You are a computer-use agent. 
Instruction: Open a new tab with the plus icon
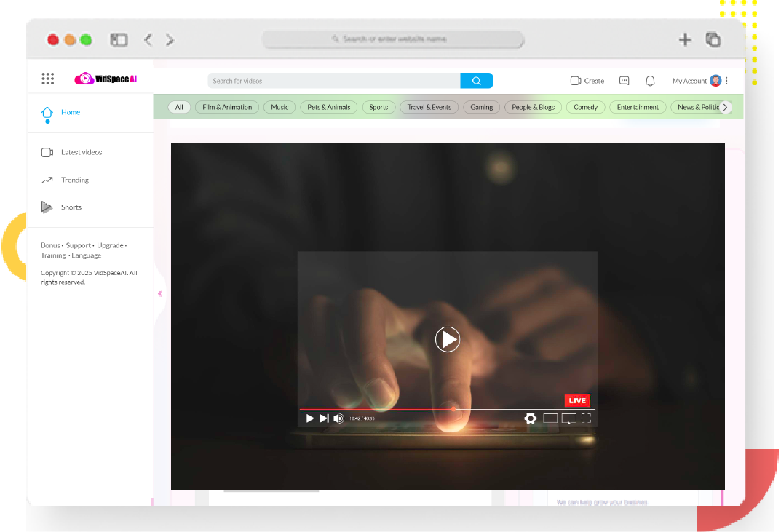click(x=686, y=40)
